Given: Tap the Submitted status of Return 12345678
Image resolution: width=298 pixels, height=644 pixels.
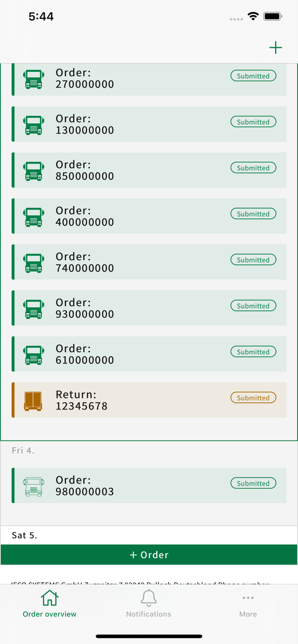Looking at the screenshot, I should pyautogui.click(x=253, y=398).
